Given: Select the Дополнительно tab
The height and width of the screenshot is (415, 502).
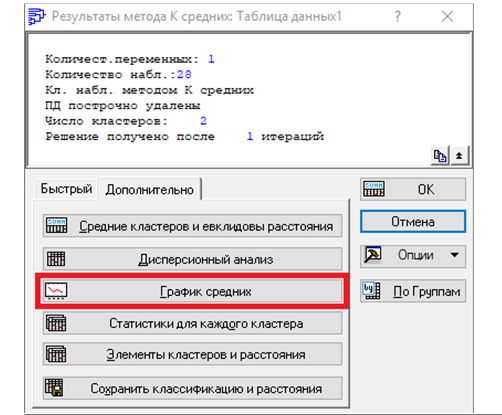Looking at the screenshot, I should tap(150, 190).
